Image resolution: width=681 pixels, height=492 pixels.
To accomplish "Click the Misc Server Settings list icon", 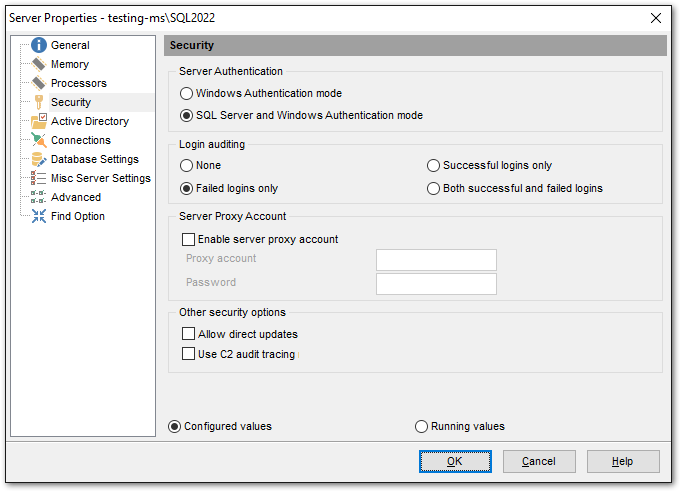I will (39, 178).
